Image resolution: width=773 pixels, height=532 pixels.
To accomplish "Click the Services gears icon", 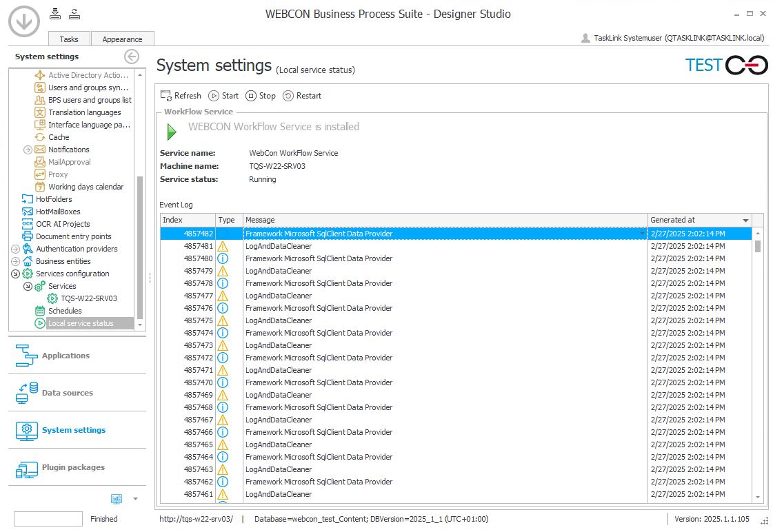I will click(40, 286).
